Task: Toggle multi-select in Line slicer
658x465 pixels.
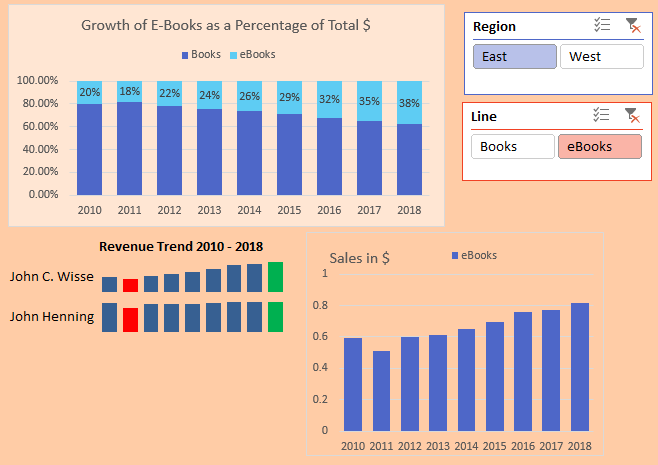Action: 602,116
